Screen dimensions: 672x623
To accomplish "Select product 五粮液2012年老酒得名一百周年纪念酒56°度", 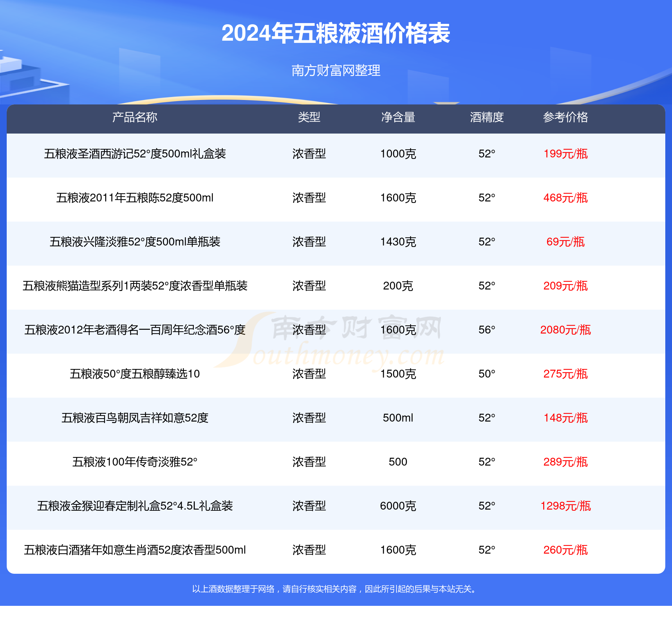I will pyautogui.click(x=135, y=330).
